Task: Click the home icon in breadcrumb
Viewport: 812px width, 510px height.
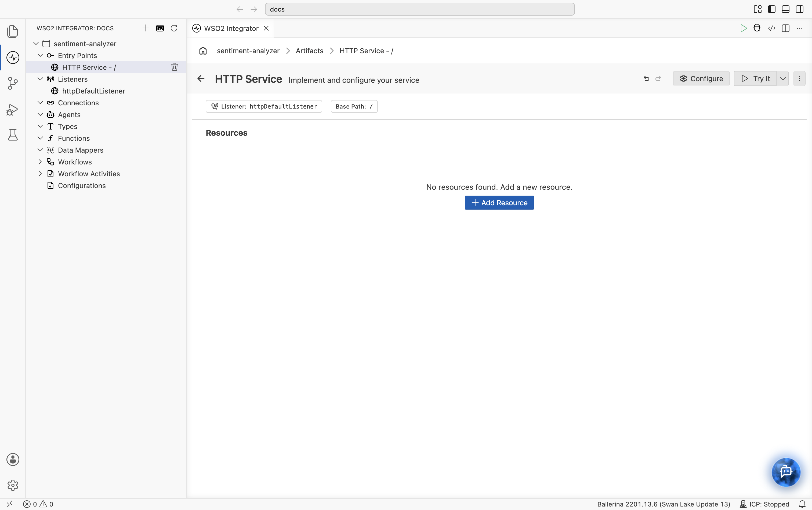Action: (203, 51)
